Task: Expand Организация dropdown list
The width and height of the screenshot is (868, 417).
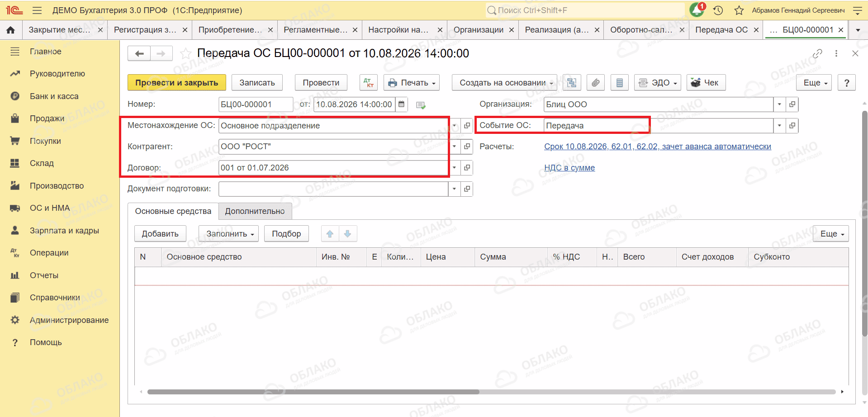Action: pyautogui.click(x=779, y=104)
